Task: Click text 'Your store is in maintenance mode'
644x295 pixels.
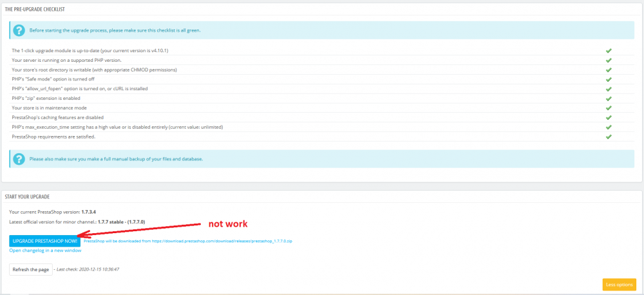Action: coord(49,108)
